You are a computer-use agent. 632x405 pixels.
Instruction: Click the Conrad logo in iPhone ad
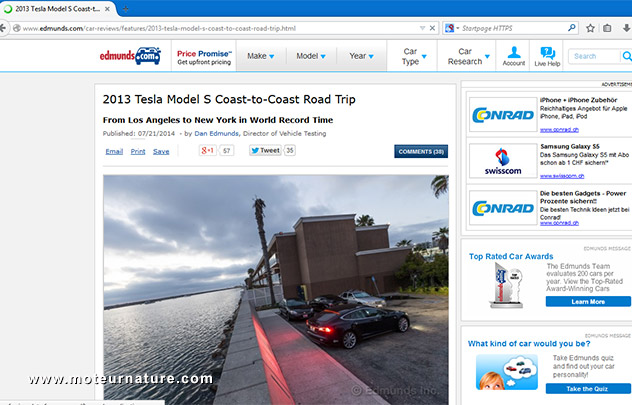pos(503,115)
